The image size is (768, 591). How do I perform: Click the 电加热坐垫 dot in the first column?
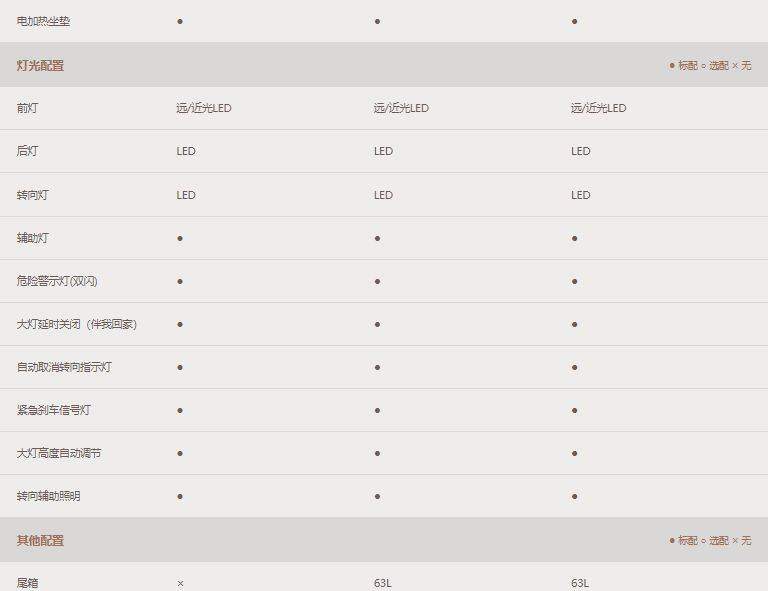pyautogui.click(x=180, y=21)
